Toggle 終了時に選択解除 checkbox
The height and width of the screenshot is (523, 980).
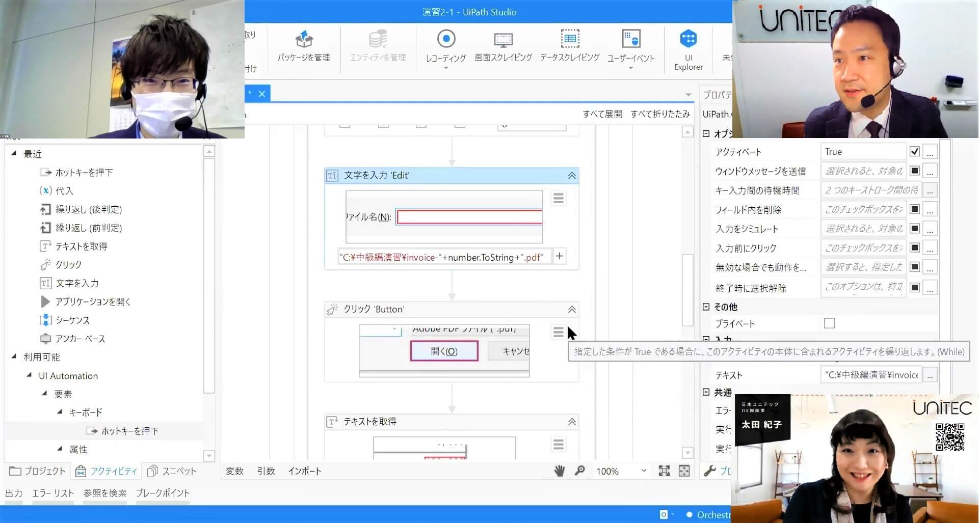click(x=914, y=288)
